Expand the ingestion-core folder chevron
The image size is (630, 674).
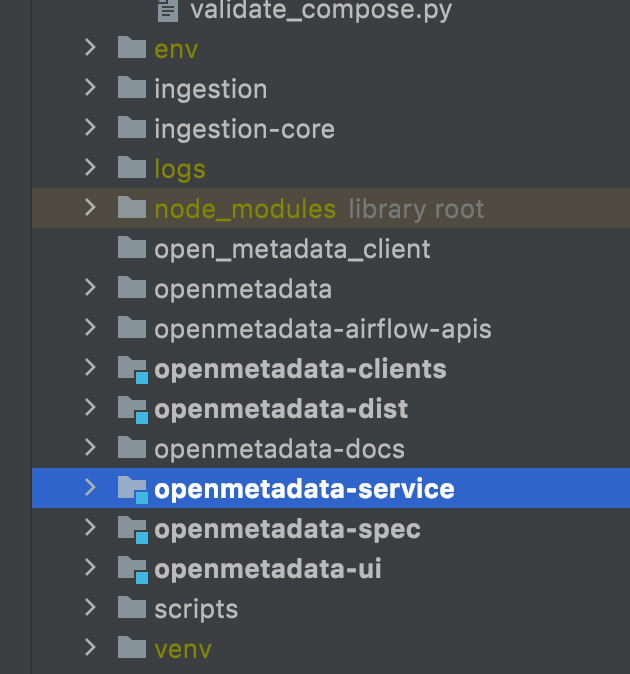pyautogui.click(x=90, y=128)
